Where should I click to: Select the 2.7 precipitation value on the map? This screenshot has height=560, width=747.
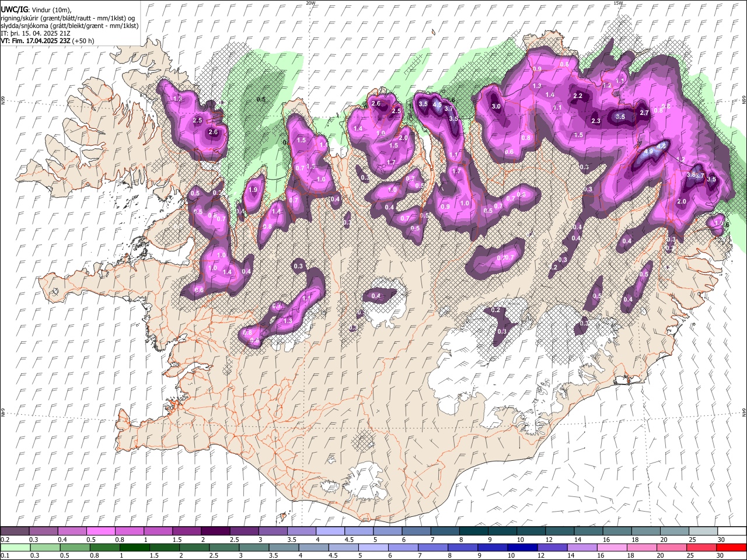645,113
